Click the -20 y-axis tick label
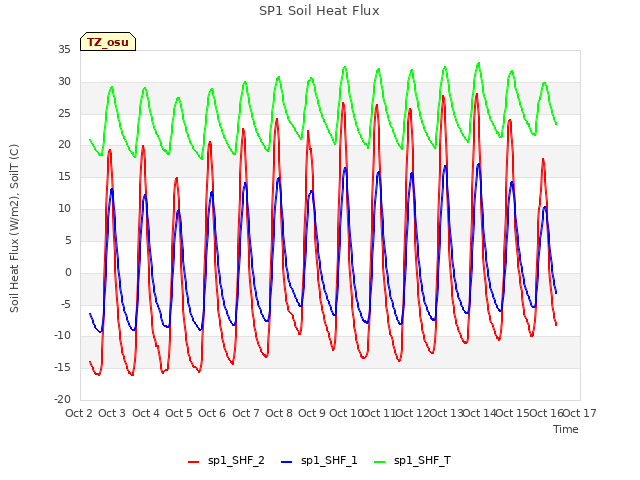The height and width of the screenshot is (480, 640). tap(62, 400)
